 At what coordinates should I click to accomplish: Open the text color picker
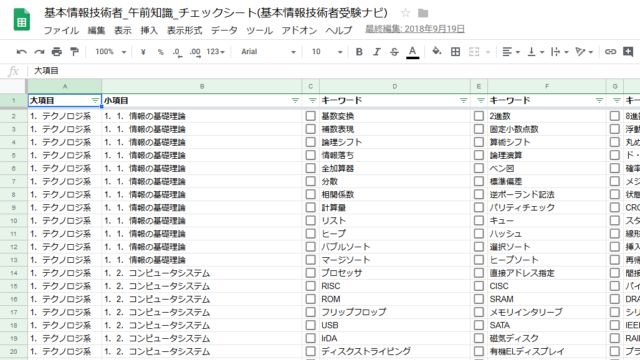pos(413,52)
